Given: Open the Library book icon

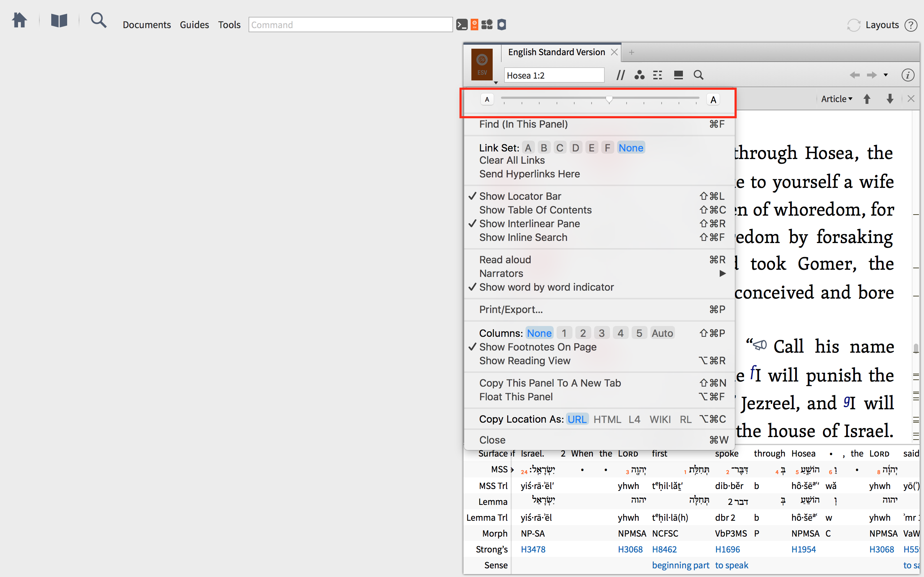Looking at the screenshot, I should click(x=59, y=20).
